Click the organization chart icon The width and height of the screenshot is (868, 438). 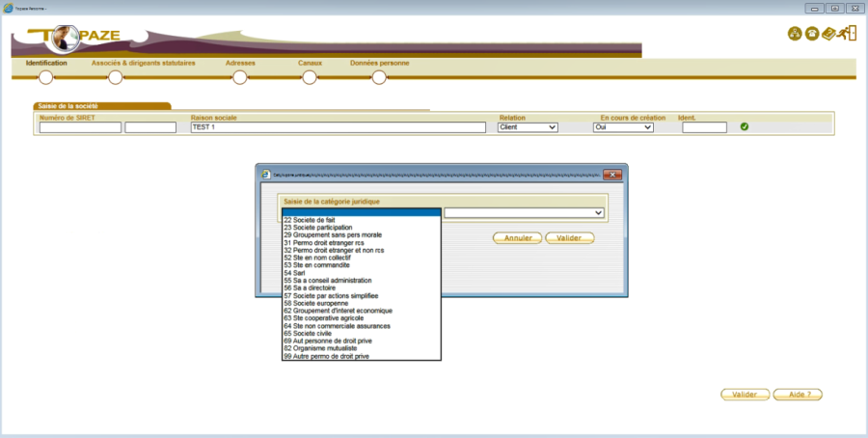tap(796, 35)
